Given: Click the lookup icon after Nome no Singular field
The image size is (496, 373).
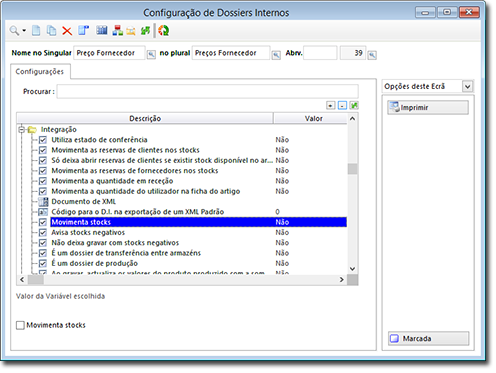Looking at the screenshot, I should pyautogui.click(x=151, y=54).
